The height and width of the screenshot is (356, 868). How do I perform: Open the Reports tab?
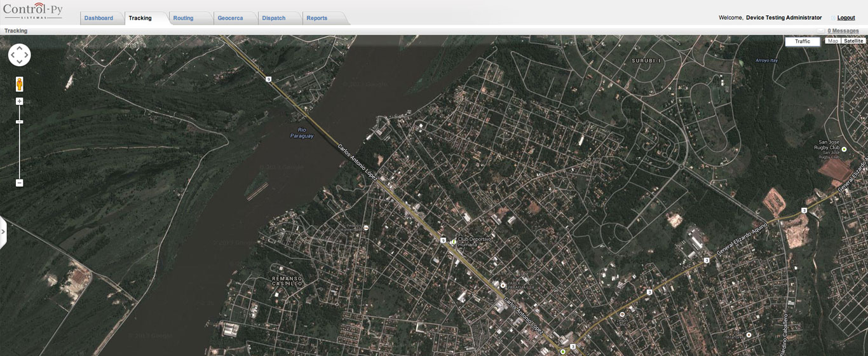[317, 18]
